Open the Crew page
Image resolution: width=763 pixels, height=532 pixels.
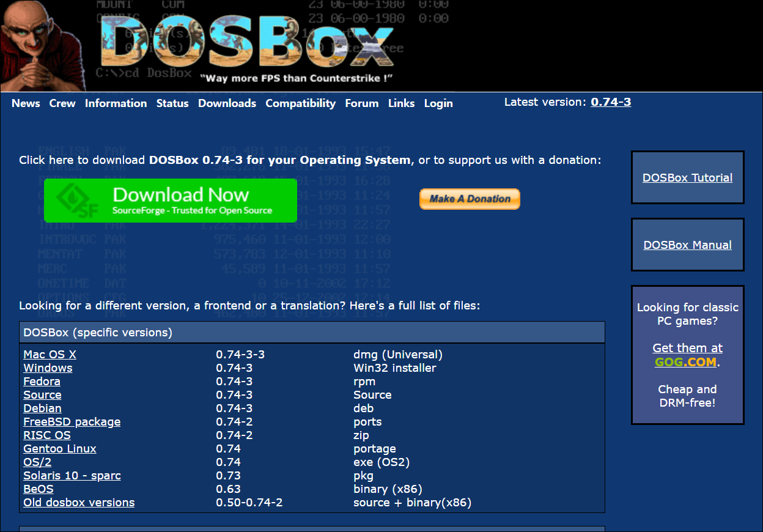click(x=62, y=103)
